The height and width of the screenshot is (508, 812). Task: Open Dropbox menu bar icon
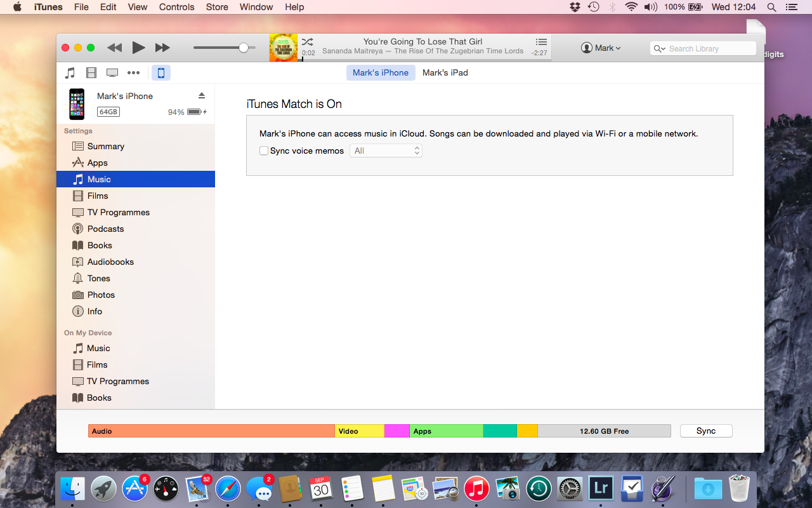click(575, 7)
